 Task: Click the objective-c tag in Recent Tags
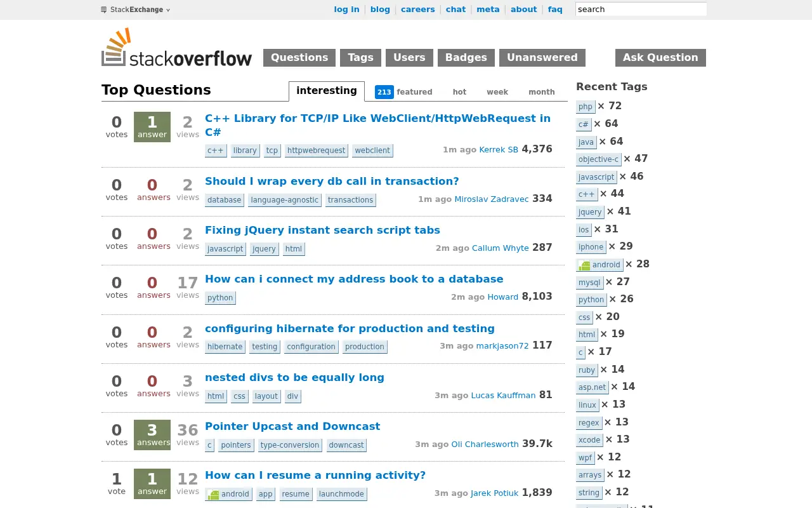tap(598, 159)
